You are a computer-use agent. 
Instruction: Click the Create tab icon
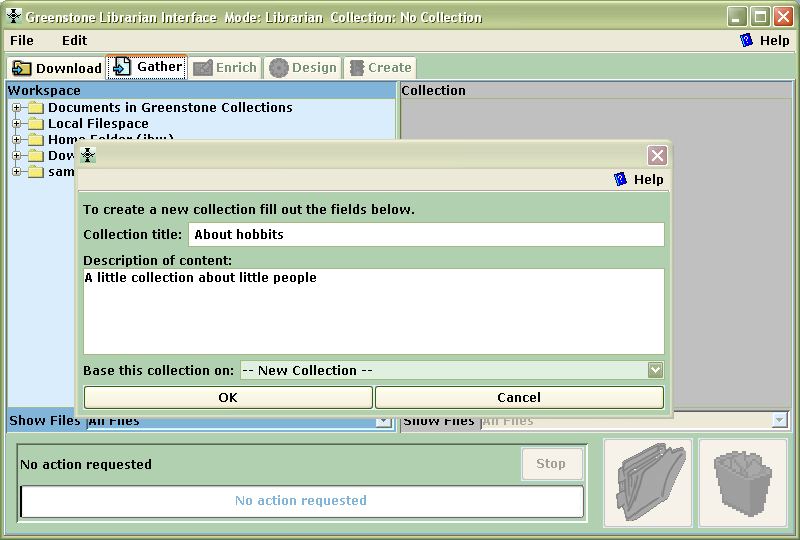point(357,68)
